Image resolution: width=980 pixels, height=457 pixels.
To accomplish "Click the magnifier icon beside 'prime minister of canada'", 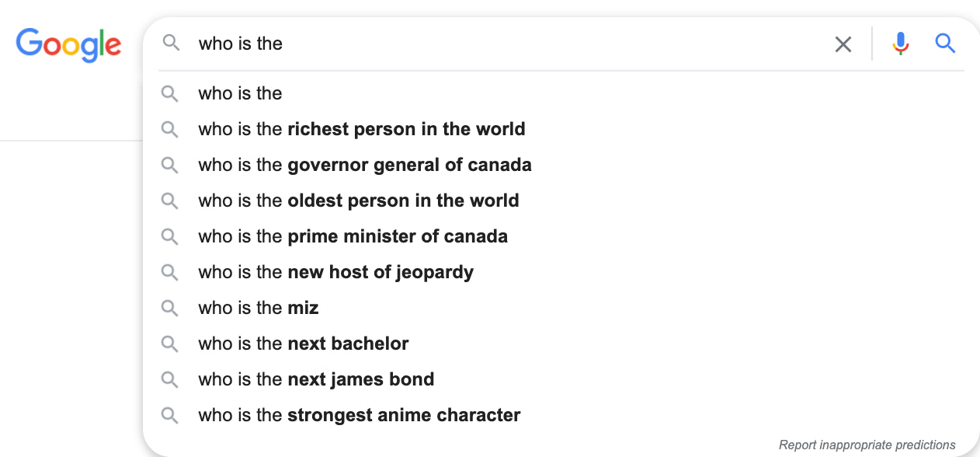I will [170, 236].
